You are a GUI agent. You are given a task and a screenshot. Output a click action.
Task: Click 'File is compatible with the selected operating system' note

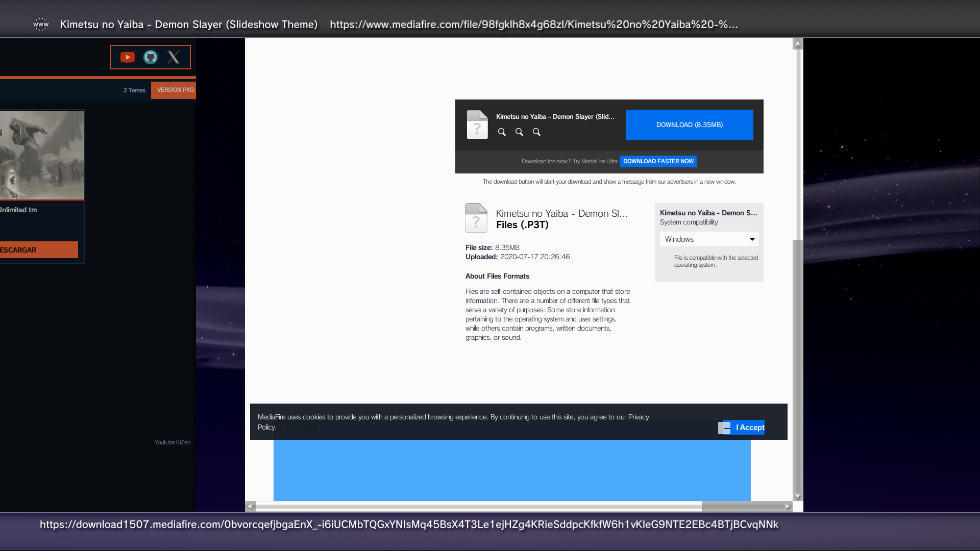point(716,261)
